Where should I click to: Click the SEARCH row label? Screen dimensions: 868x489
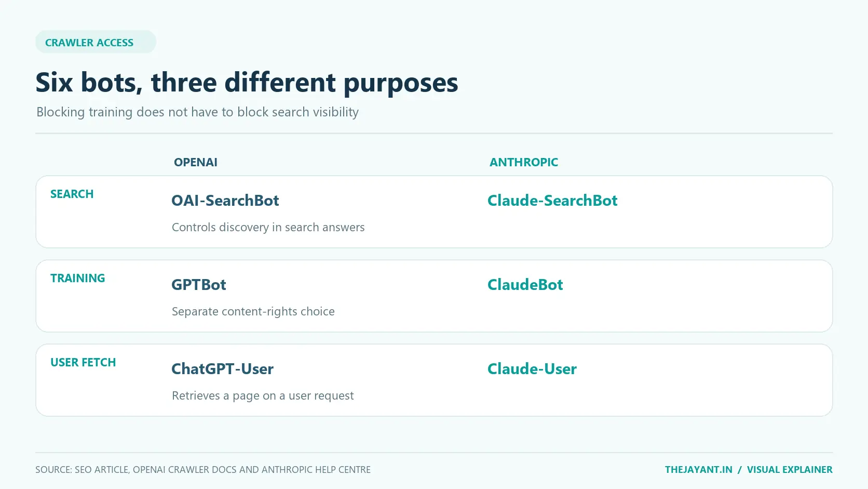coord(72,194)
